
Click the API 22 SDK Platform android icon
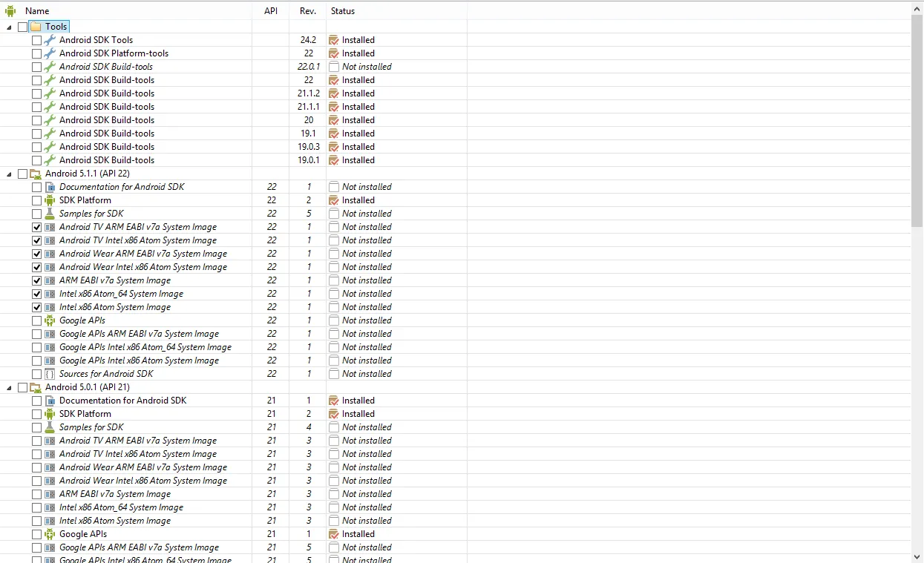tap(50, 200)
